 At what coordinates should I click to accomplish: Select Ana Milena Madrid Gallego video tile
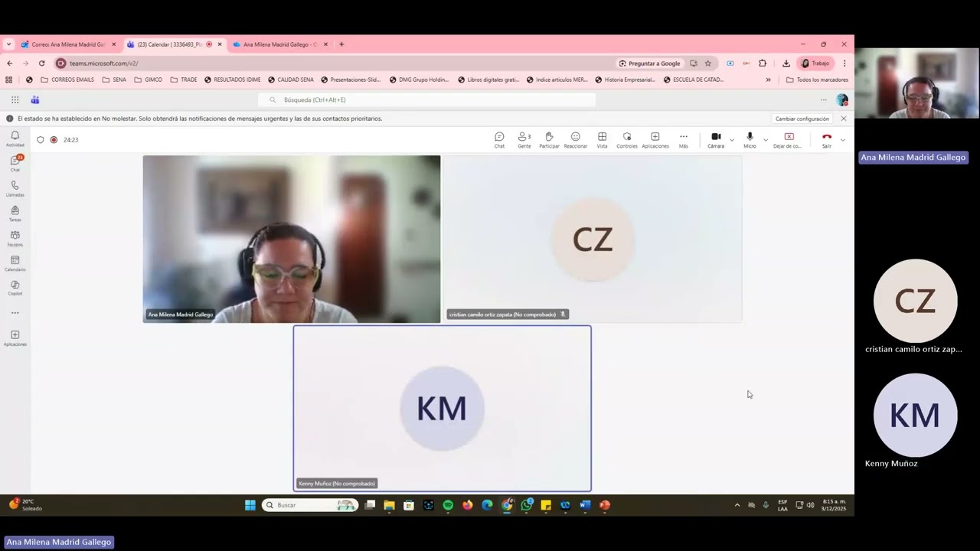pyautogui.click(x=292, y=239)
